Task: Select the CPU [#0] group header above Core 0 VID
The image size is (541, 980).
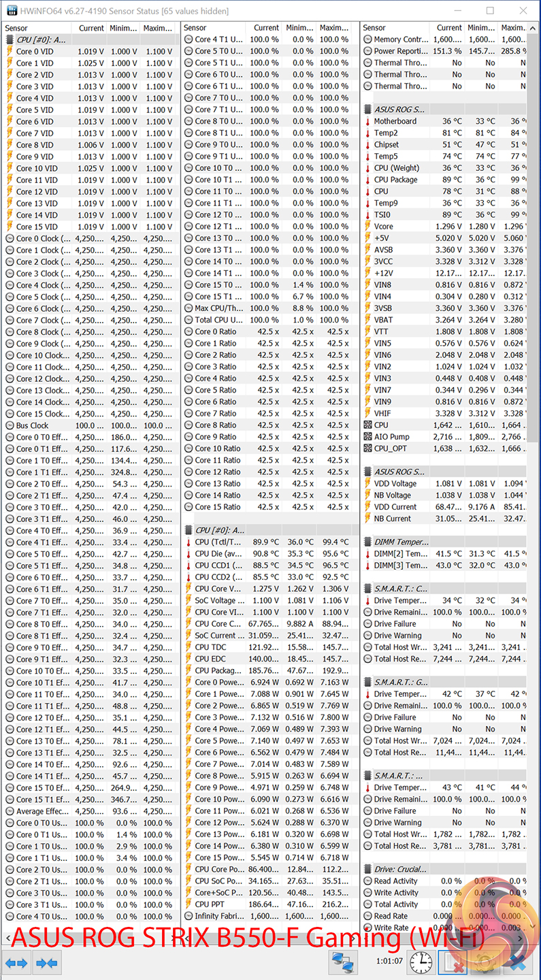Action: 91,39
